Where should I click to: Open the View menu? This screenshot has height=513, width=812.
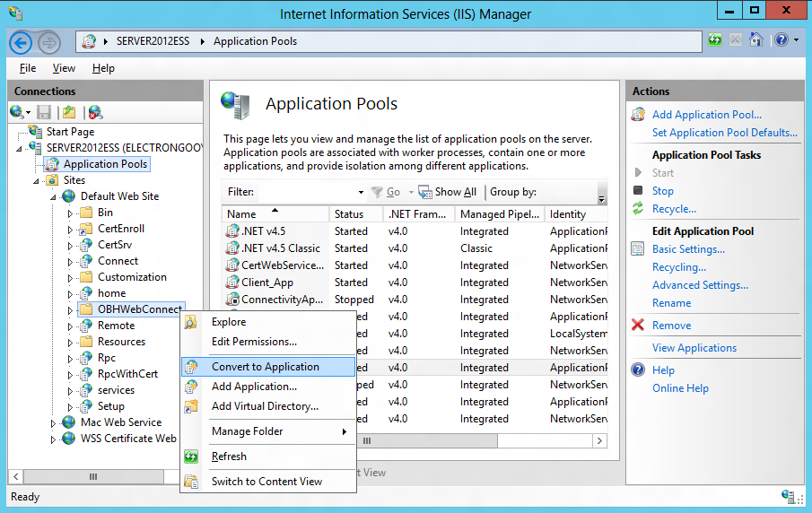click(64, 68)
